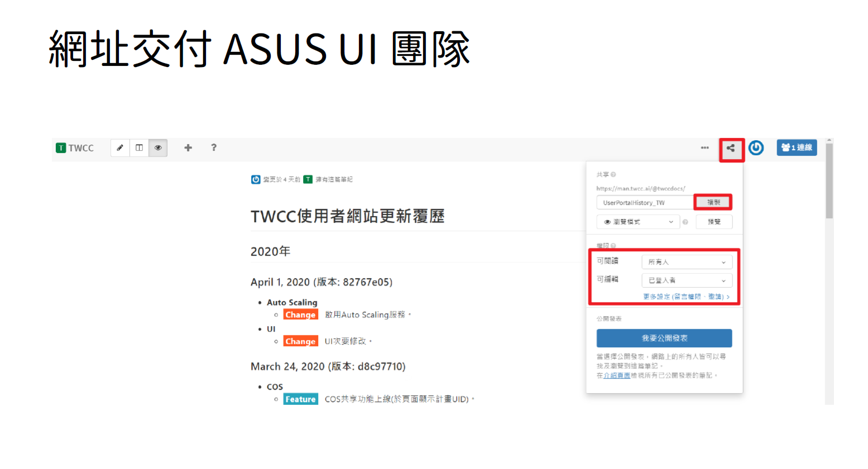Screen dimensions: 868x469
Task: Click the help icon beside 權限 heading
Action: pyautogui.click(x=613, y=246)
